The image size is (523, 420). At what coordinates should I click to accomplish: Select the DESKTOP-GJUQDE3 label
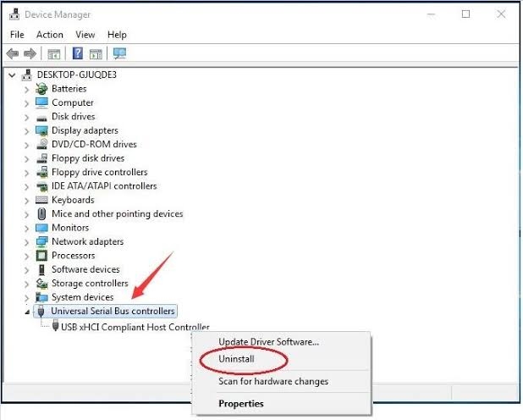tap(77, 75)
